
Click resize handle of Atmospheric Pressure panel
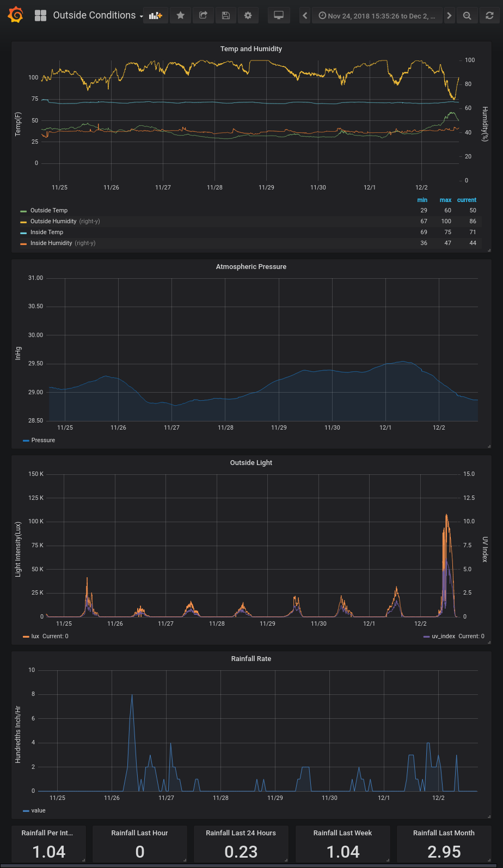[489, 447]
